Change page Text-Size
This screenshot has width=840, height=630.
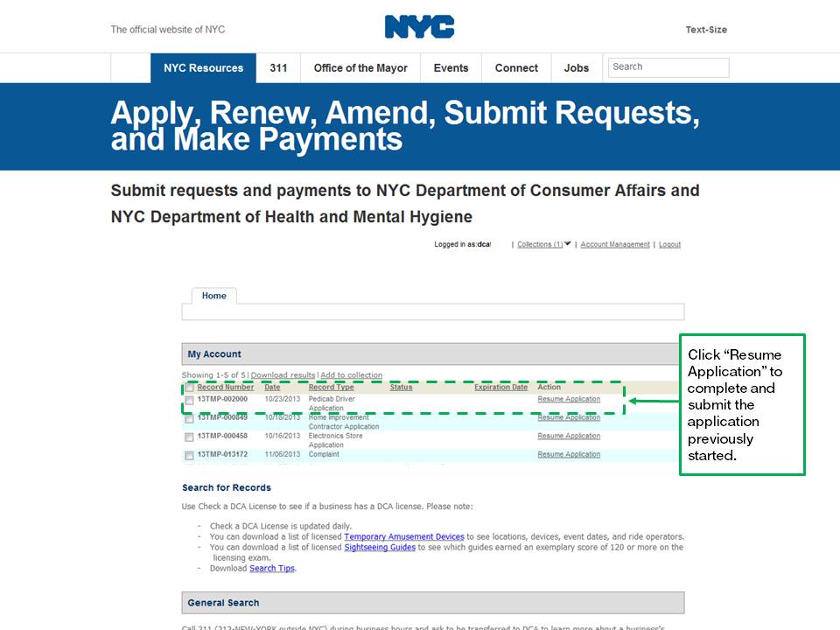(705, 30)
